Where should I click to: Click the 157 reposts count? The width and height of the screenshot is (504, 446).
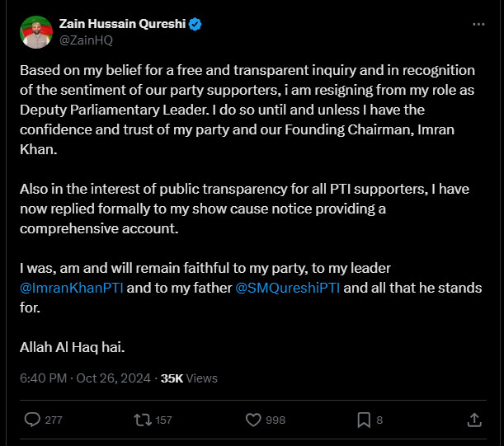coord(163,420)
